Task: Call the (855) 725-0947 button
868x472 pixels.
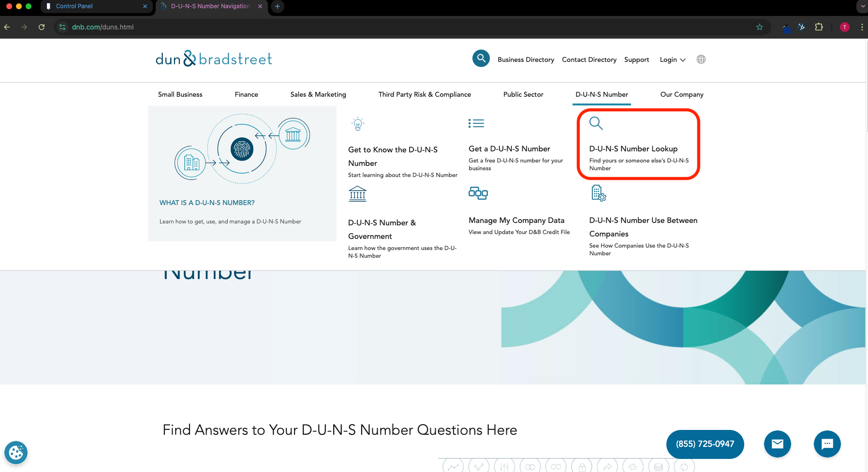Action: (x=705, y=444)
